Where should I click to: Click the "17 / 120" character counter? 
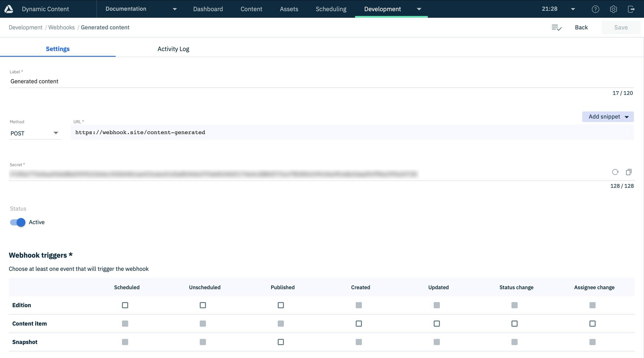coord(622,93)
